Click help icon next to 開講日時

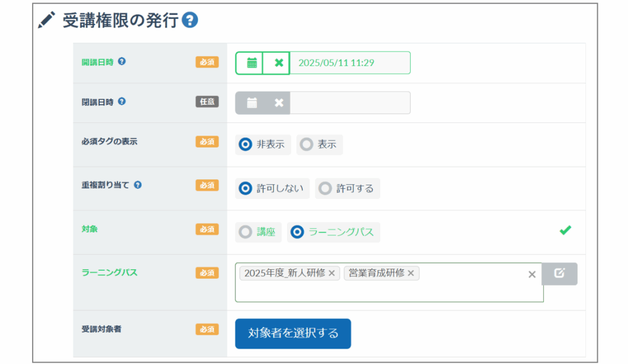[122, 62]
